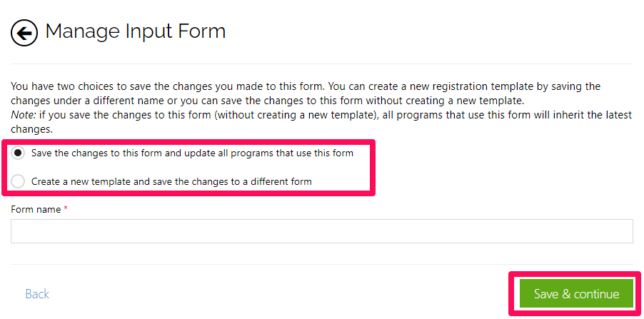The width and height of the screenshot is (644, 319).
Task: Choose "Create a new template" radio option
Action: tap(18, 181)
